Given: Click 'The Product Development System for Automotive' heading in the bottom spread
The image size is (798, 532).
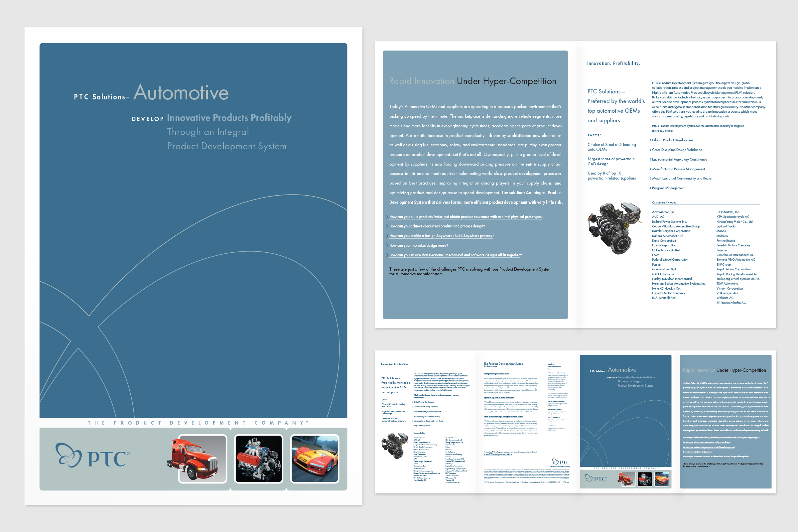Looking at the screenshot, I should [503, 365].
